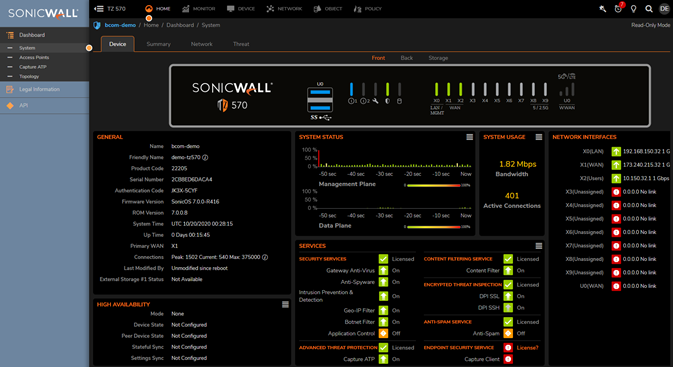The width and height of the screenshot is (673, 367).
Task: Click the 1.82 Mbps bandwidth value
Action: click(518, 164)
